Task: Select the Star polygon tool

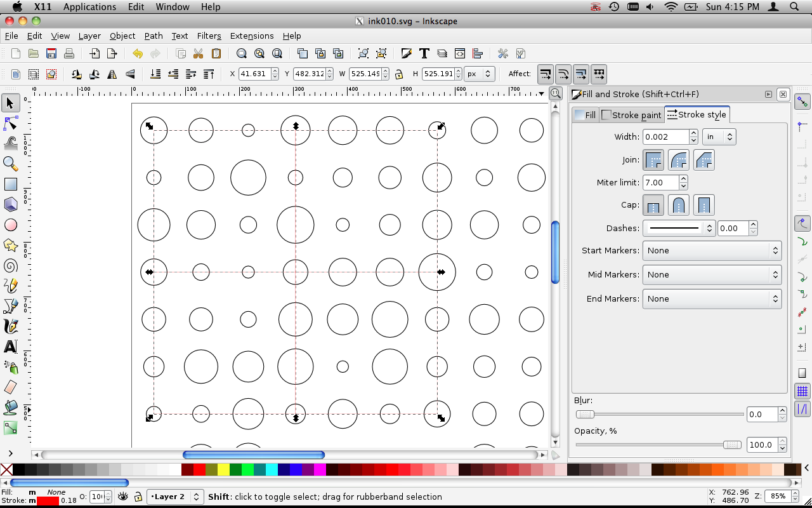Action: click(x=11, y=245)
